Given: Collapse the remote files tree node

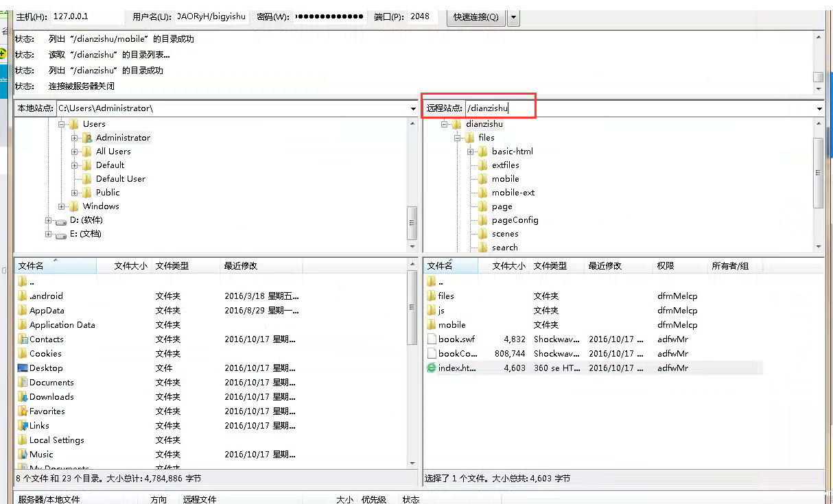Looking at the screenshot, I should point(458,138).
